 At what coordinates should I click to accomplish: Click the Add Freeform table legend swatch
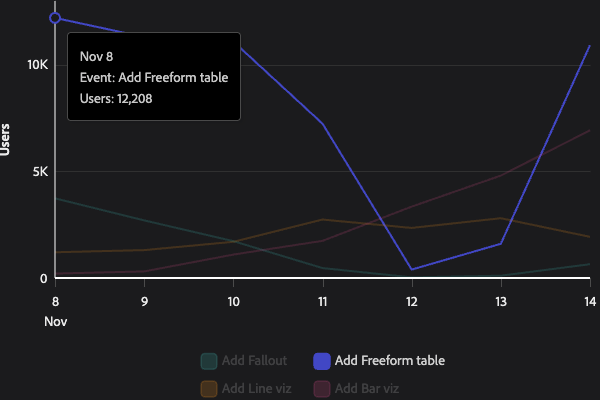(x=322, y=361)
